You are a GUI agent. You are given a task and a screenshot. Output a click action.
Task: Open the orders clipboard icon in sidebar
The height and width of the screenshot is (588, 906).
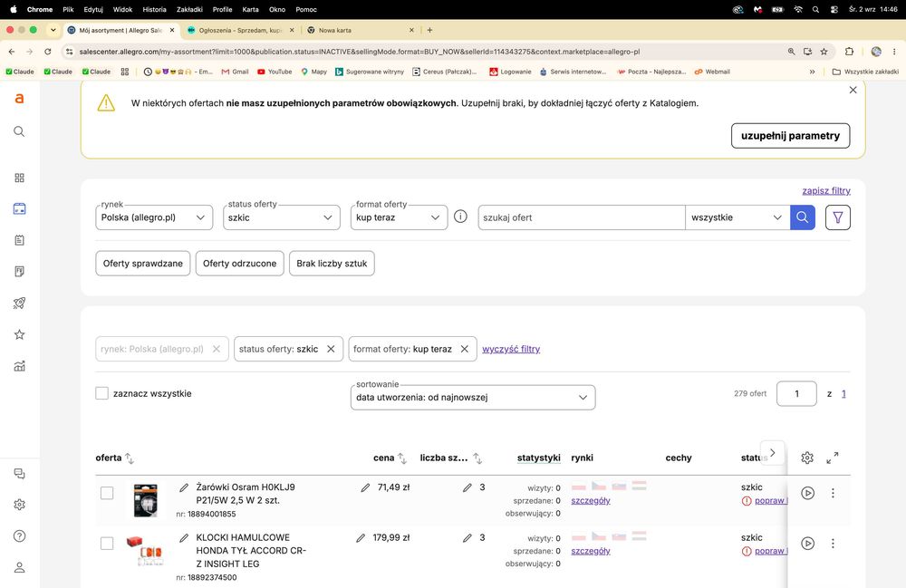[19, 240]
